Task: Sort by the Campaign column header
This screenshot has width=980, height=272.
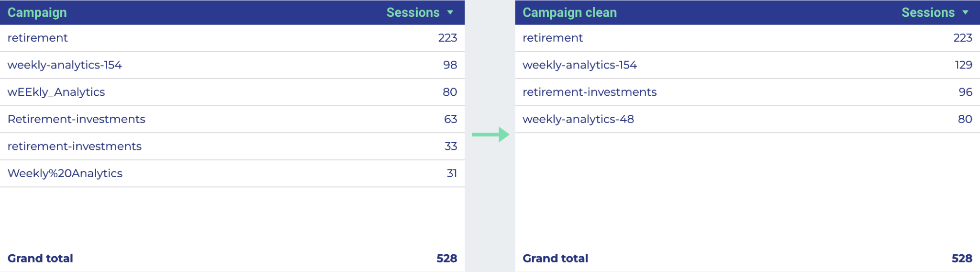Action: (x=37, y=12)
